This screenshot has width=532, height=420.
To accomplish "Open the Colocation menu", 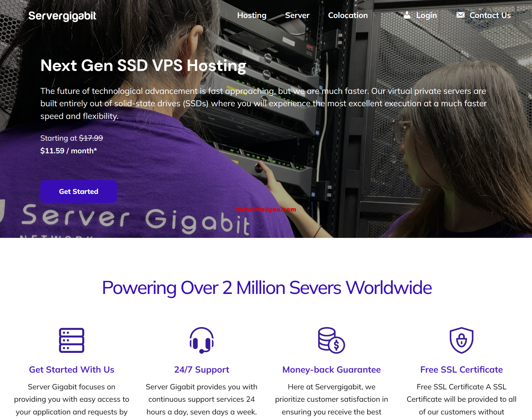I will [348, 15].
